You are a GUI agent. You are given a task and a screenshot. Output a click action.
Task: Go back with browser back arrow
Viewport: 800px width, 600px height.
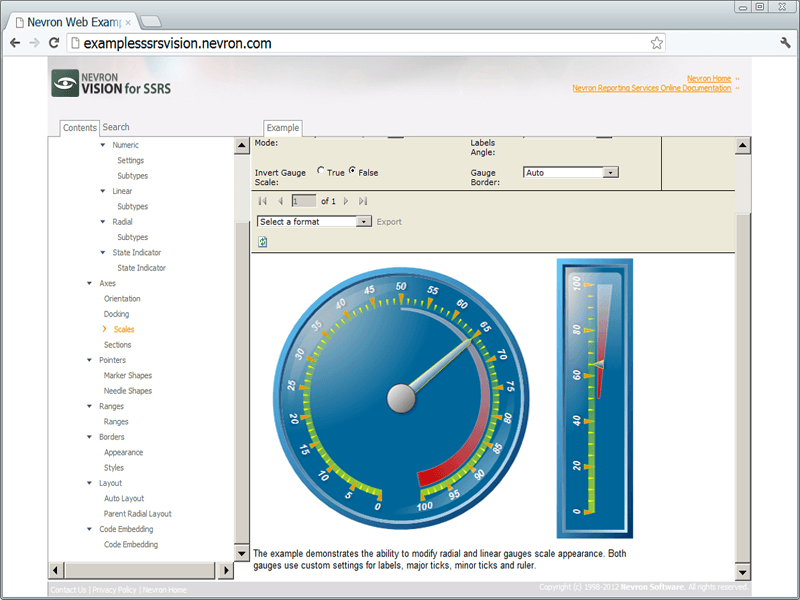pyautogui.click(x=15, y=43)
